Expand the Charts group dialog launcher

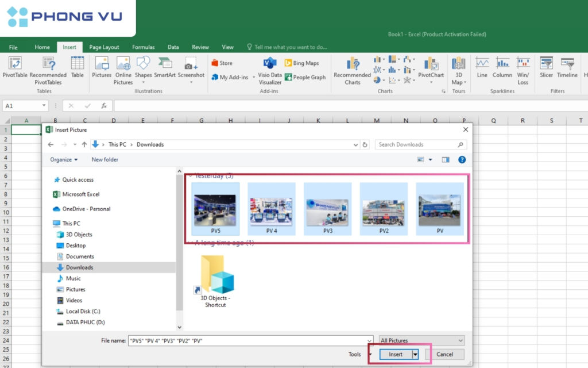(444, 91)
